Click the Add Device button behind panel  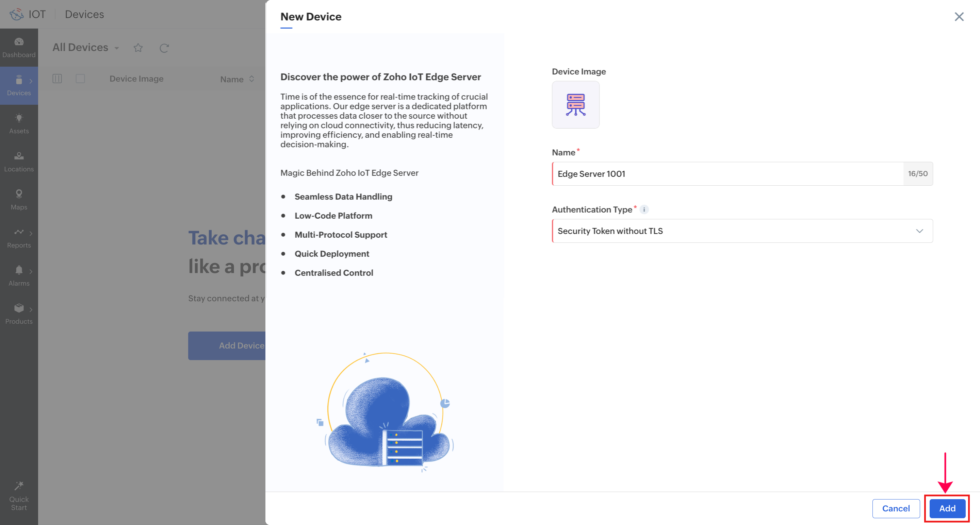(x=227, y=345)
